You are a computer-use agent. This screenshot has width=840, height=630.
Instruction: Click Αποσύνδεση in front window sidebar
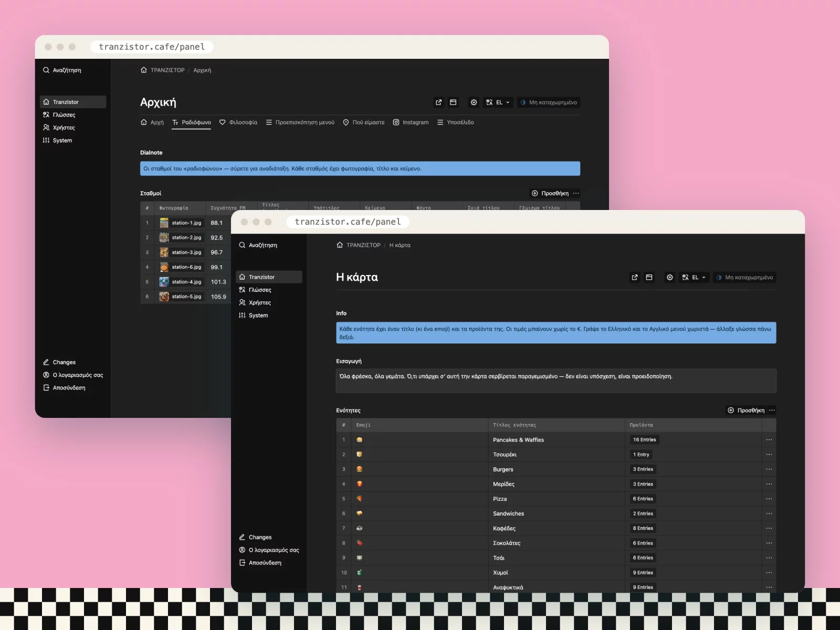click(269, 563)
